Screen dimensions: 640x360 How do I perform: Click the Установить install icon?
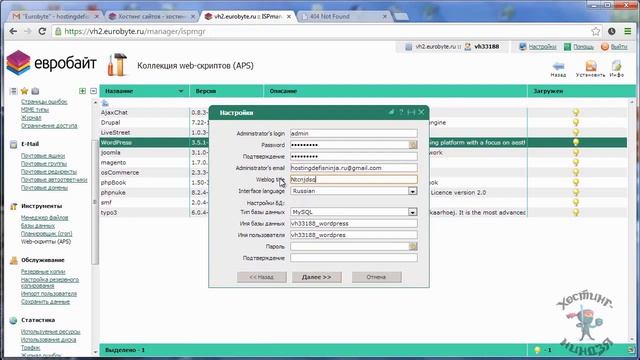coord(591,66)
